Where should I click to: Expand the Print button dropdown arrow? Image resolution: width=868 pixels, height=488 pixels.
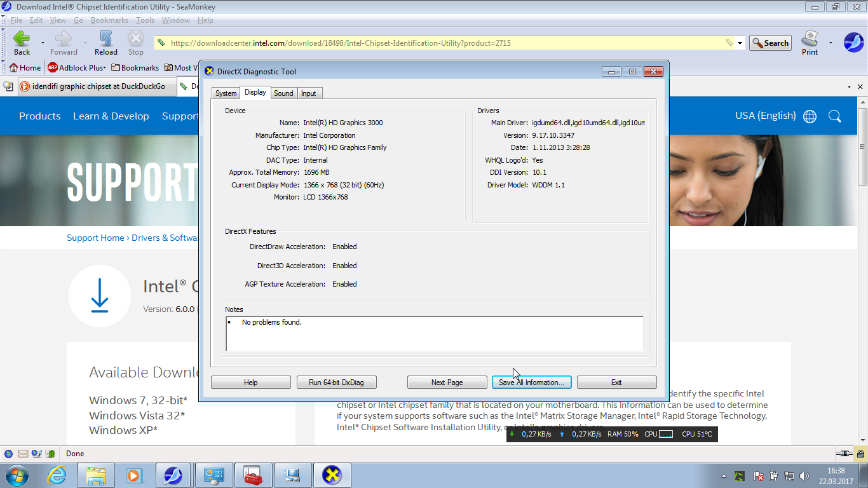[x=831, y=43]
